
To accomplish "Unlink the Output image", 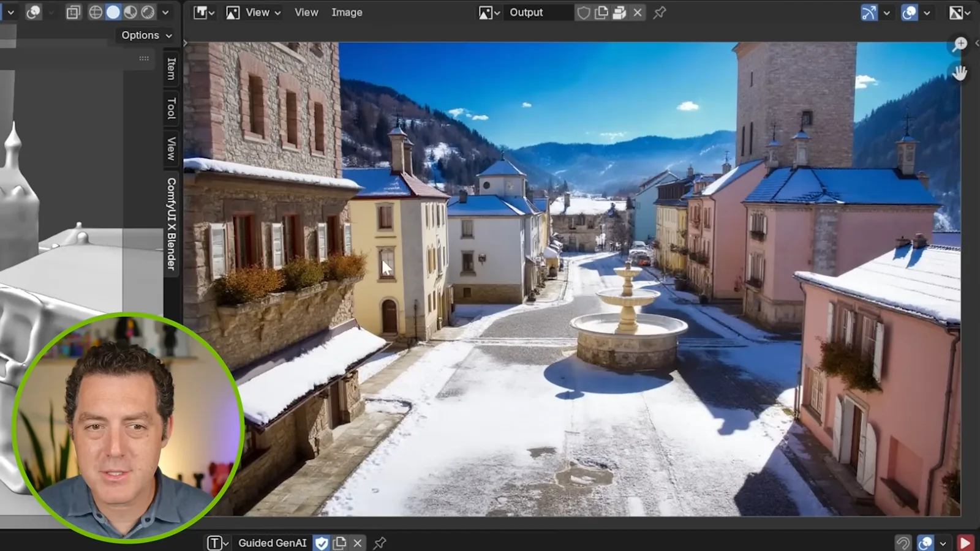I will pos(638,12).
